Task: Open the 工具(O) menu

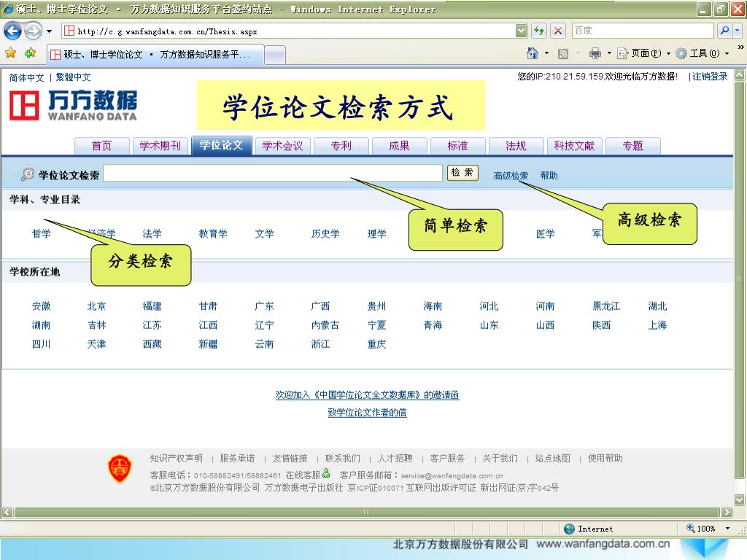Action: tap(703, 52)
